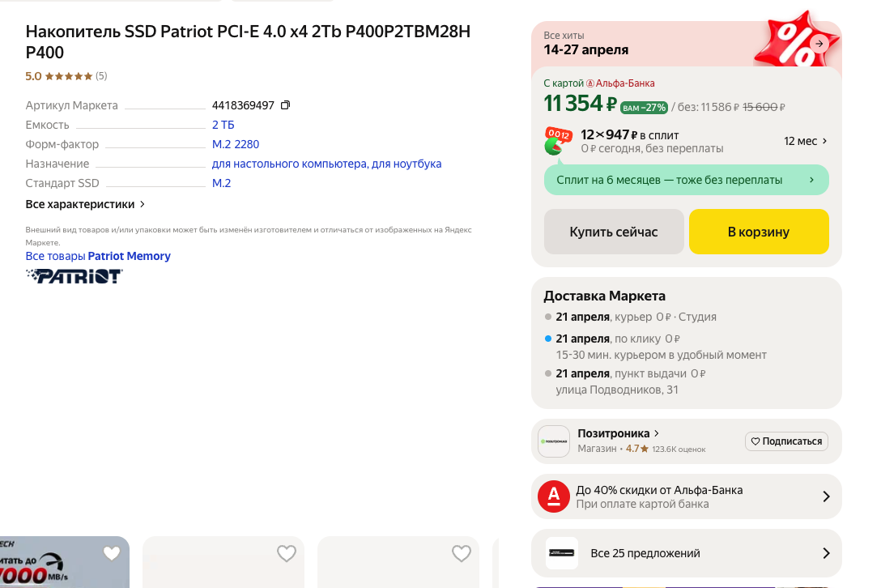Click the red percent sale star icon
This screenshot has height=588, width=881.
(796, 40)
